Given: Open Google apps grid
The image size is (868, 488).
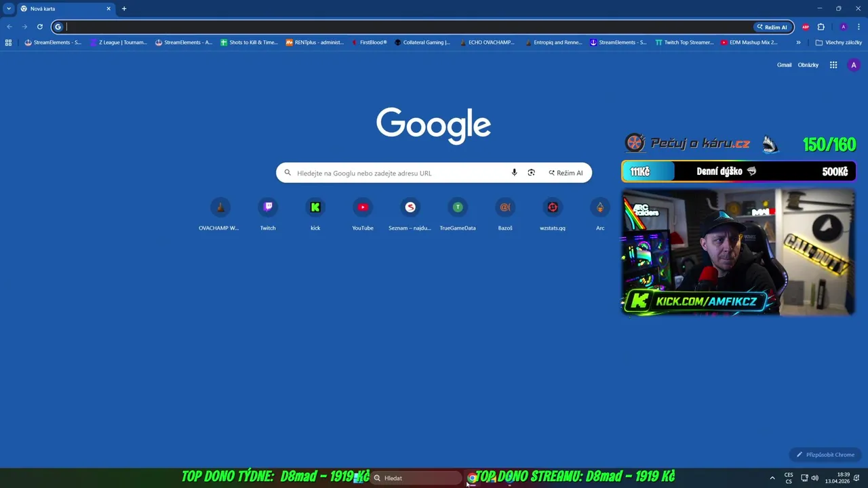Looking at the screenshot, I should click(x=833, y=65).
